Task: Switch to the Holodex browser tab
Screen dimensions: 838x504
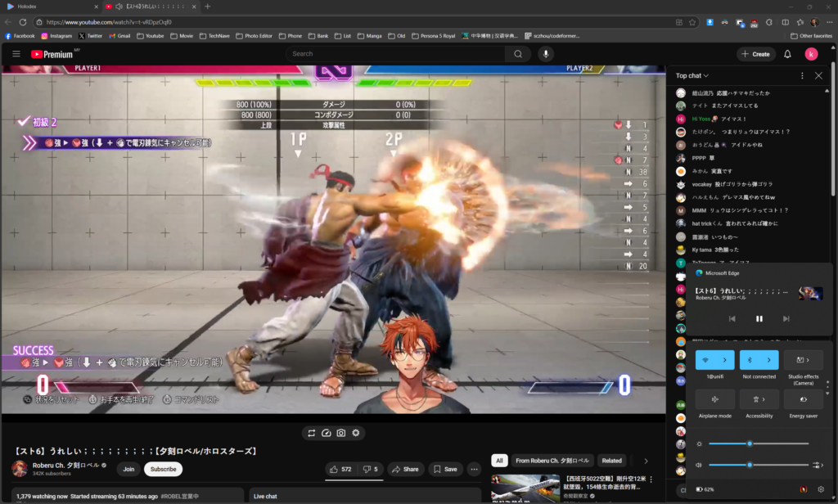Action: [49, 7]
